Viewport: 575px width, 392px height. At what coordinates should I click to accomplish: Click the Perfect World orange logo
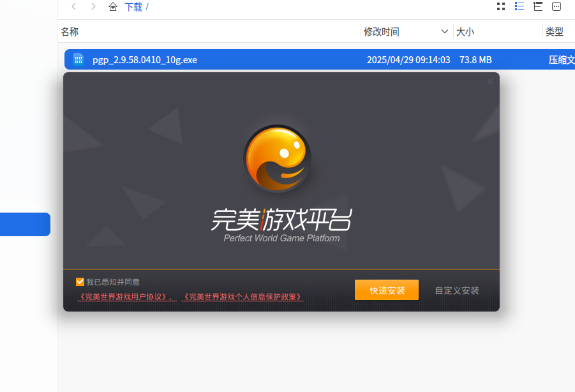[278, 158]
